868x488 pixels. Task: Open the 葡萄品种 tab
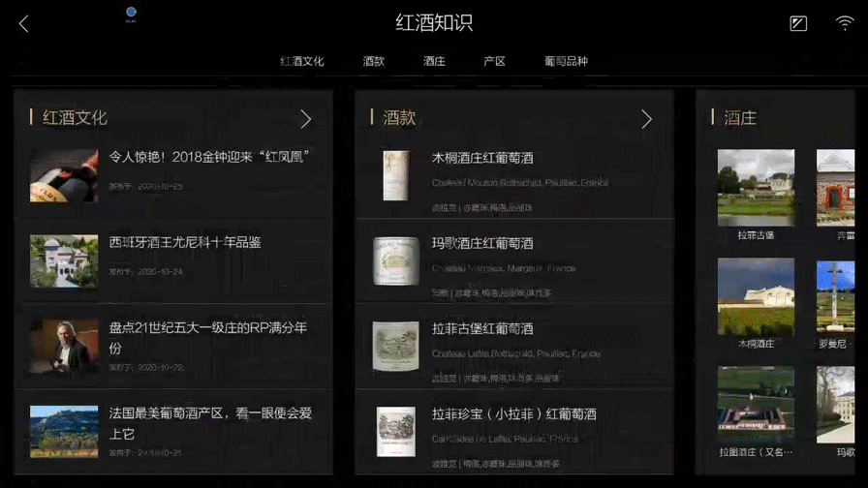[x=566, y=61]
